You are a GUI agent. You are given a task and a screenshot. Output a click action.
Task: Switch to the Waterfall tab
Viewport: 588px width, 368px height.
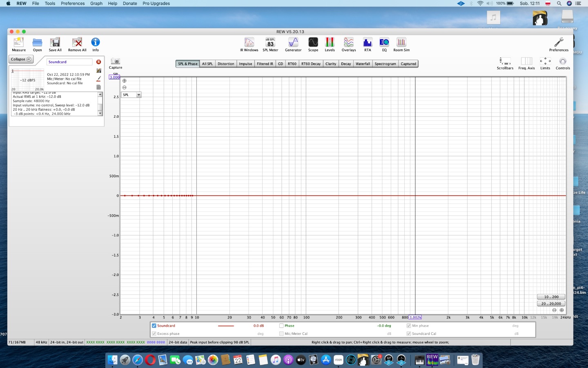(363, 64)
